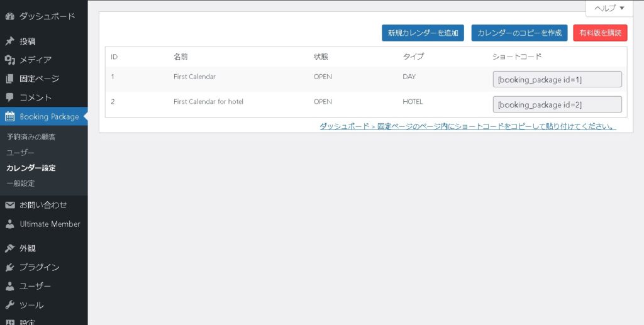Follow the ダッシュボード > 固定ページ instruction link
644x325 pixels.
[467, 126]
